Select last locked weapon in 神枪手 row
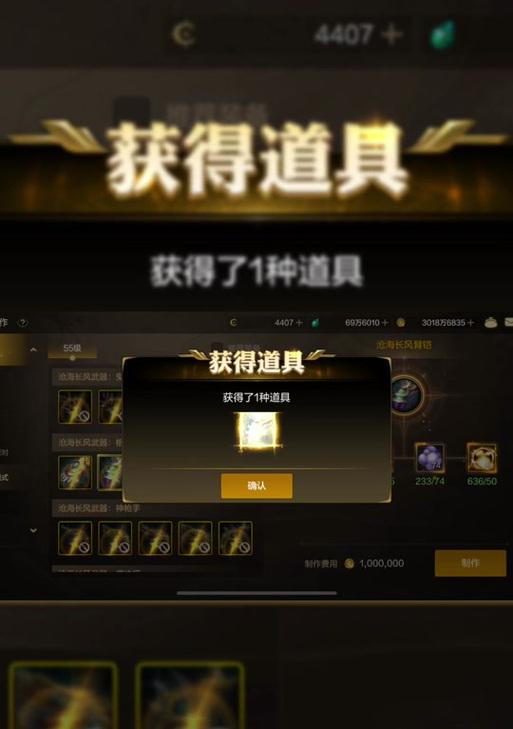Viewport: 513px width, 729px height. tap(235, 538)
